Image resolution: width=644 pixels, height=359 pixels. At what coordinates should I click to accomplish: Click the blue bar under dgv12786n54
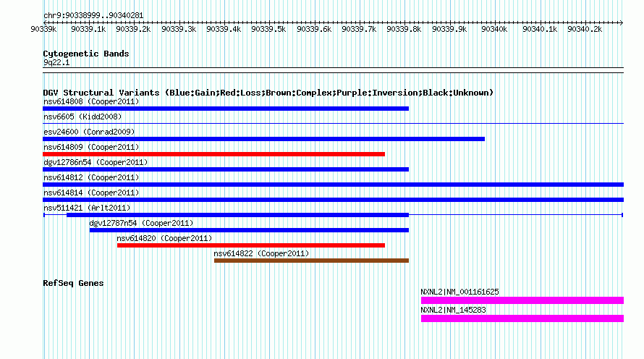[x=226, y=169]
